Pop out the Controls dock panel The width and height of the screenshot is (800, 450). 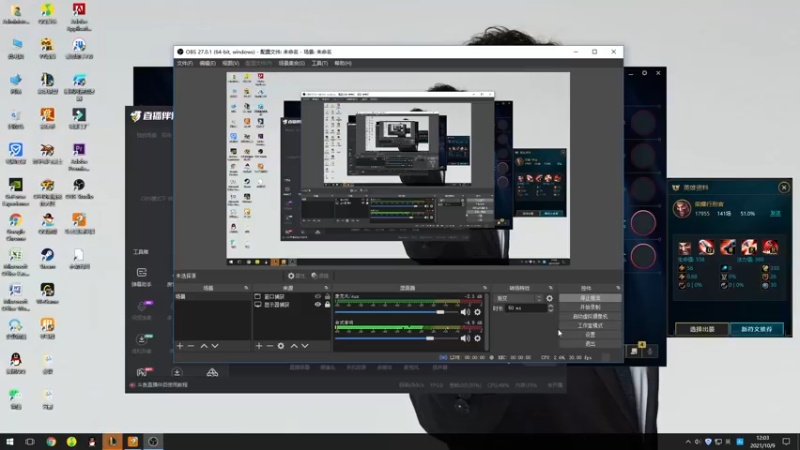click(618, 288)
